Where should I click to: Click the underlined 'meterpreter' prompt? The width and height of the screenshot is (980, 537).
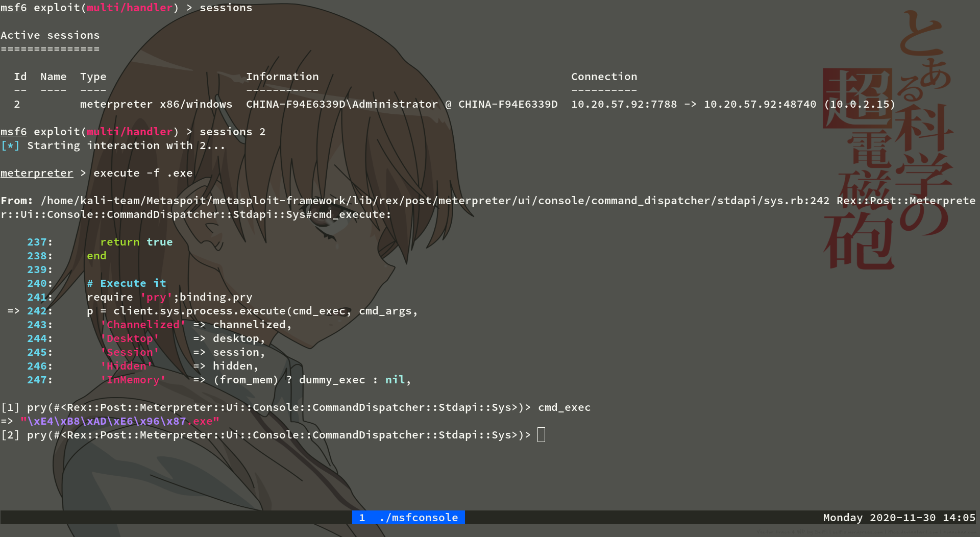(37, 173)
